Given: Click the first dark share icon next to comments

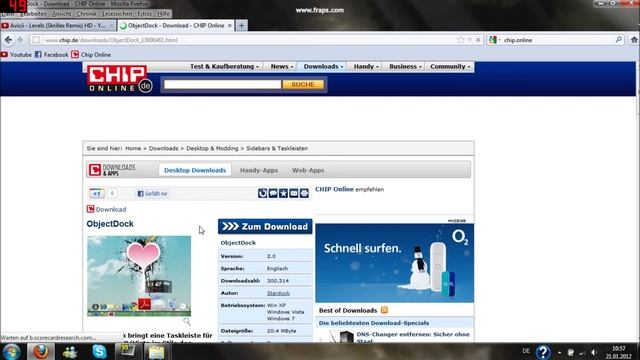Looking at the screenshot, I should point(262,193).
